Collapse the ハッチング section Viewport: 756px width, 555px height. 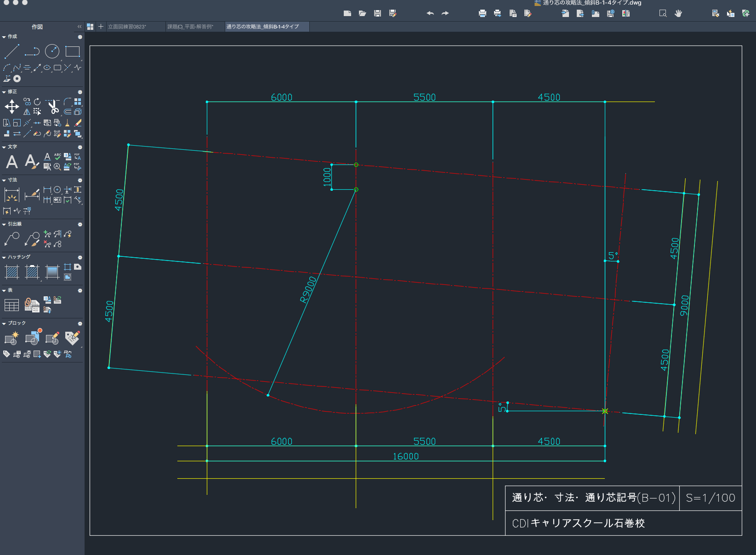(4, 257)
